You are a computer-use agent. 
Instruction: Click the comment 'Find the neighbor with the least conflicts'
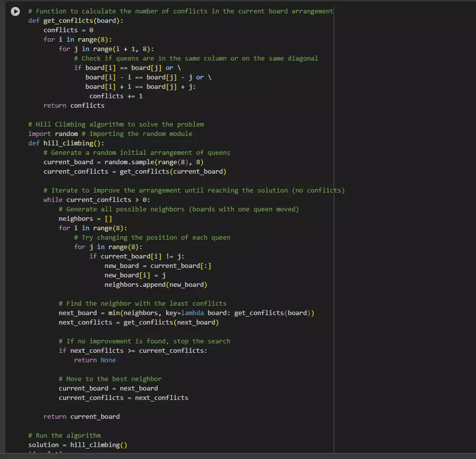point(142,303)
